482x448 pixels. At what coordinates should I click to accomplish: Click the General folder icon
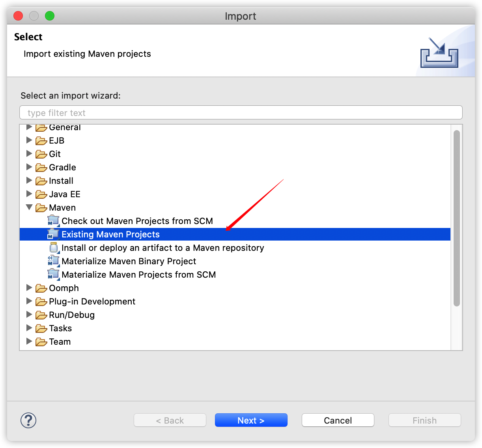41,128
